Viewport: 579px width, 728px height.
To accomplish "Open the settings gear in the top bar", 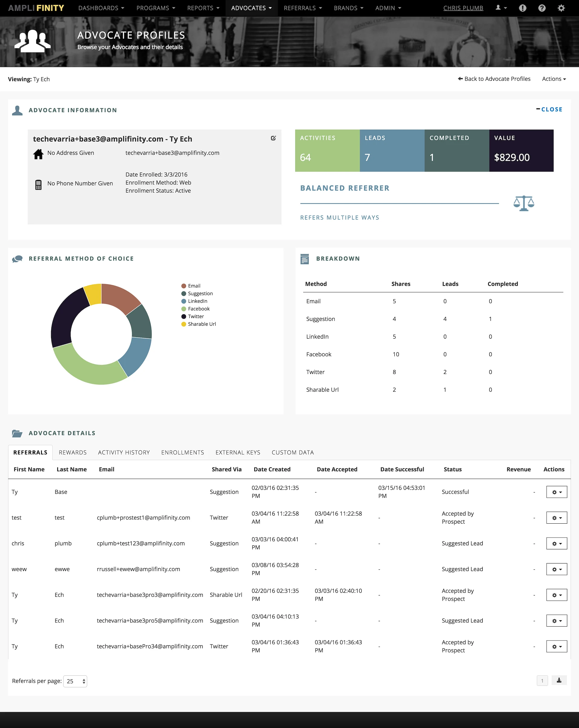I will tap(561, 8).
